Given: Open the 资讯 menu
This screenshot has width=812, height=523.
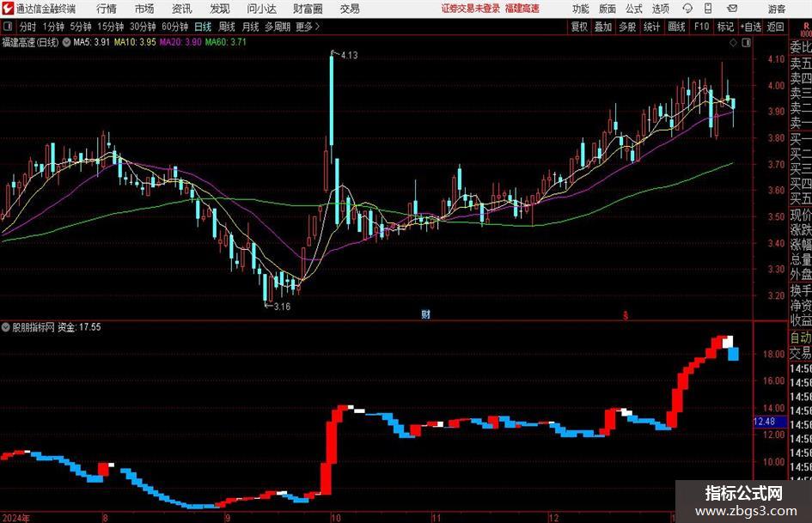Looking at the screenshot, I should coord(182,9).
